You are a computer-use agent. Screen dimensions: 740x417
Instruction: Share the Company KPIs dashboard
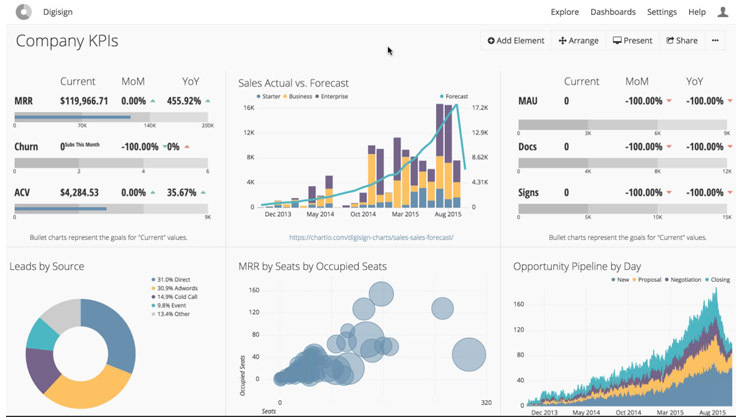(682, 41)
